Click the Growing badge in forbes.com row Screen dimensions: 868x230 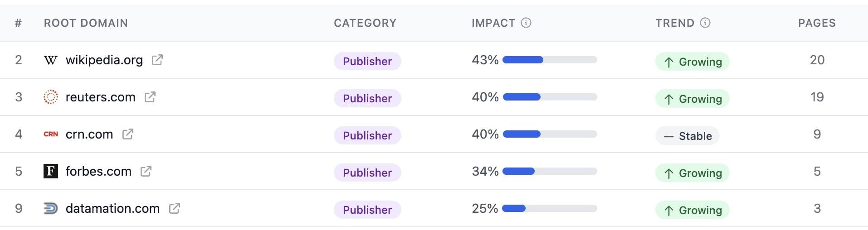coord(692,173)
